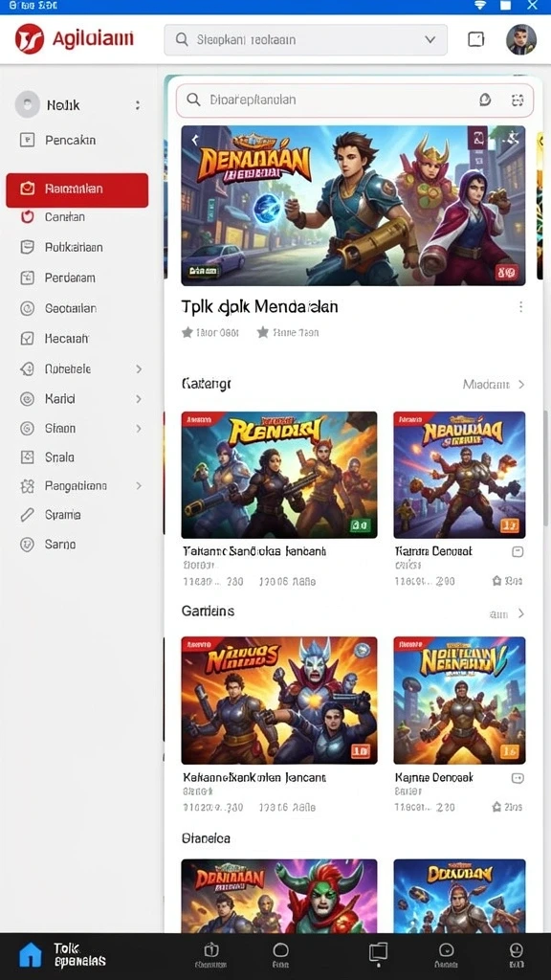Toggle the small box beside Kajnae Denoak

pyautogui.click(x=518, y=778)
